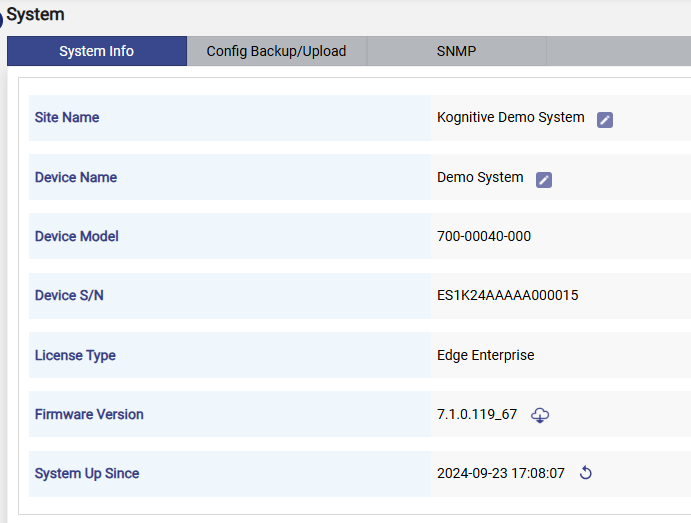691x523 pixels.
Task: Click the serial number ES1K24AAAAA000015
Action: [x=507, y=295]
